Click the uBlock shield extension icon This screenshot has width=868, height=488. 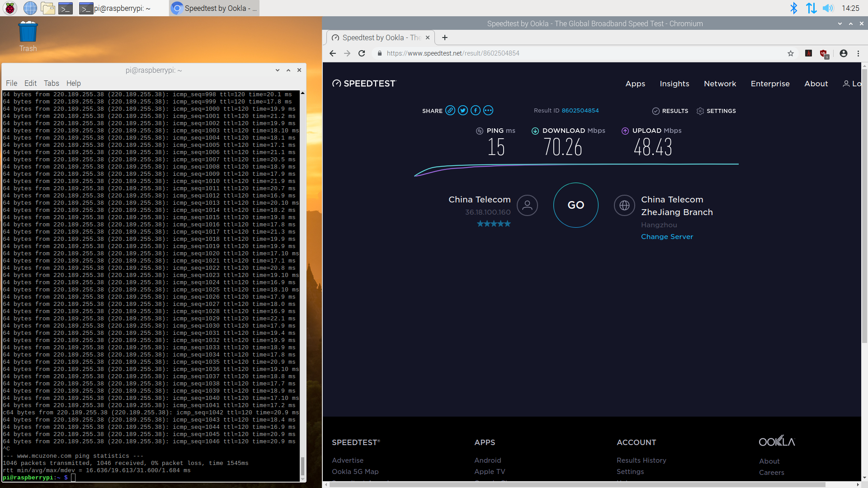click(x=824, y=54)
